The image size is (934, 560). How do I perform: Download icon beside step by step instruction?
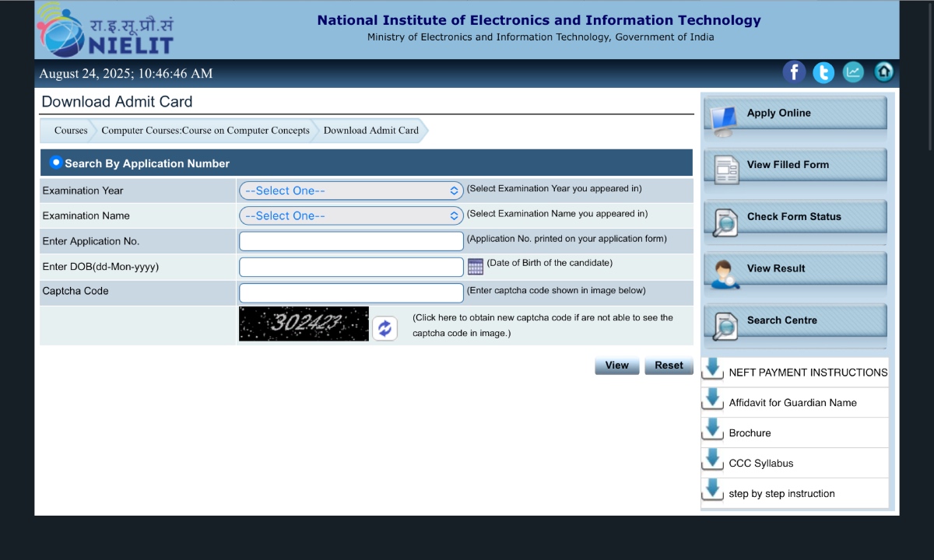712,490
